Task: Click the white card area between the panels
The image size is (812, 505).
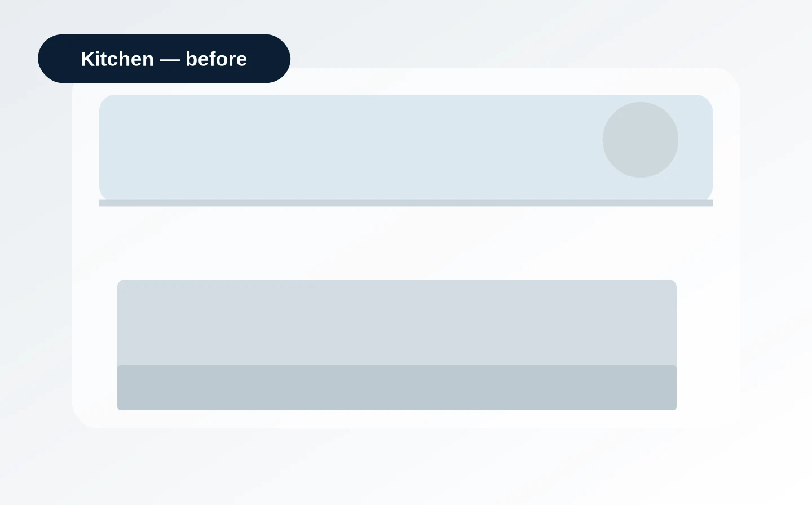Action: [x=406, y=243]
